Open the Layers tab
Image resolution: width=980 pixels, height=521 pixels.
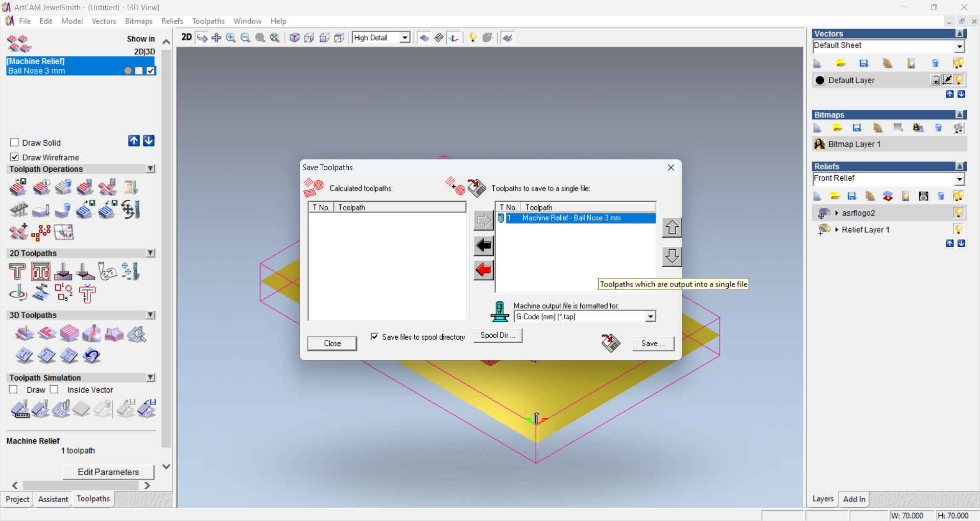[x=823, y=499]
